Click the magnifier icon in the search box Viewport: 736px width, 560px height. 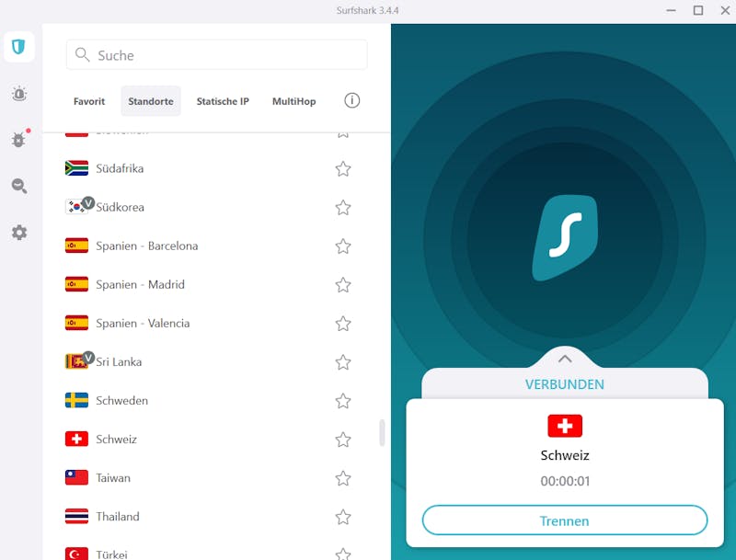point(82,54)
